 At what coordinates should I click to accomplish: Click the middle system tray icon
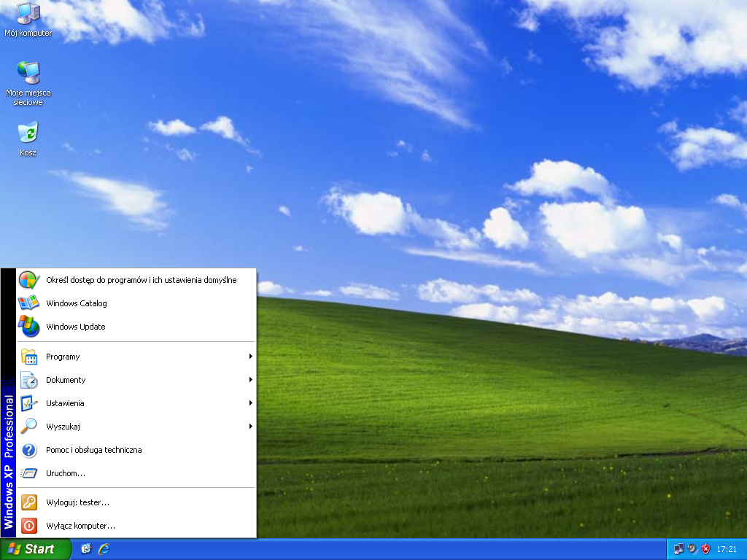692,549
